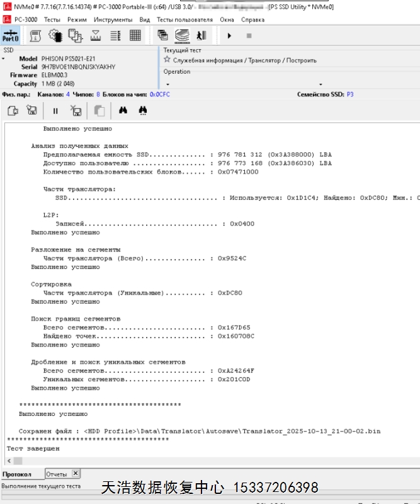420x504 pixels.
Task: Toggle the star beside Служебная информация test
Action: point(167,60)
